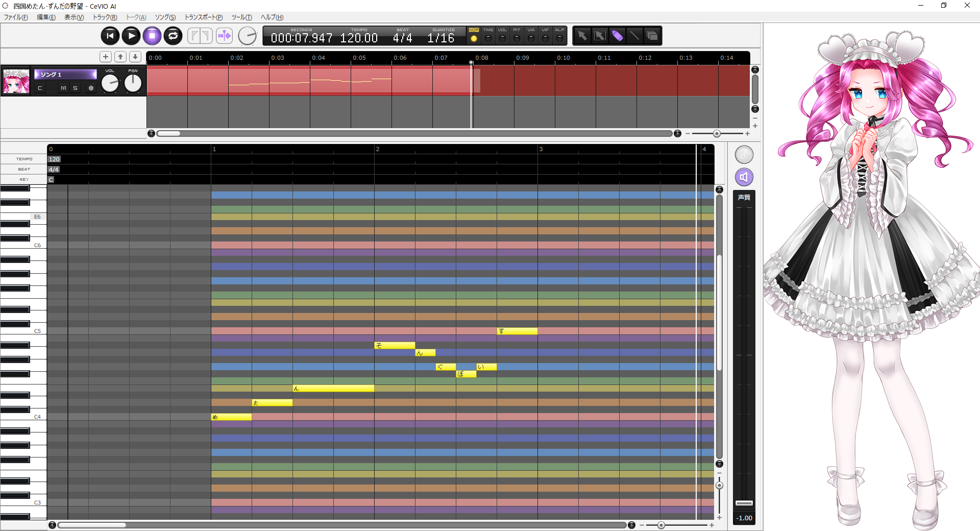This screenshot has width=980, height=531.
Task: Open the トランスポート(P) menu
Action: [203, 17]
